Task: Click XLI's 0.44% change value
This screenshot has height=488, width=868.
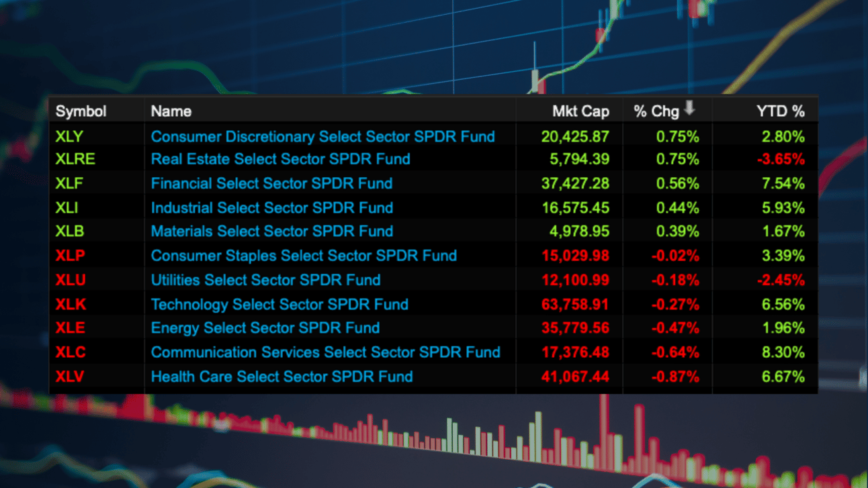Action: [677, 207]
